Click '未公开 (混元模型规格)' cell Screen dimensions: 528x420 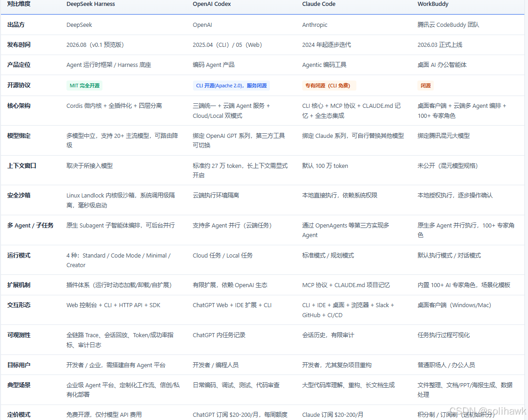447,166
